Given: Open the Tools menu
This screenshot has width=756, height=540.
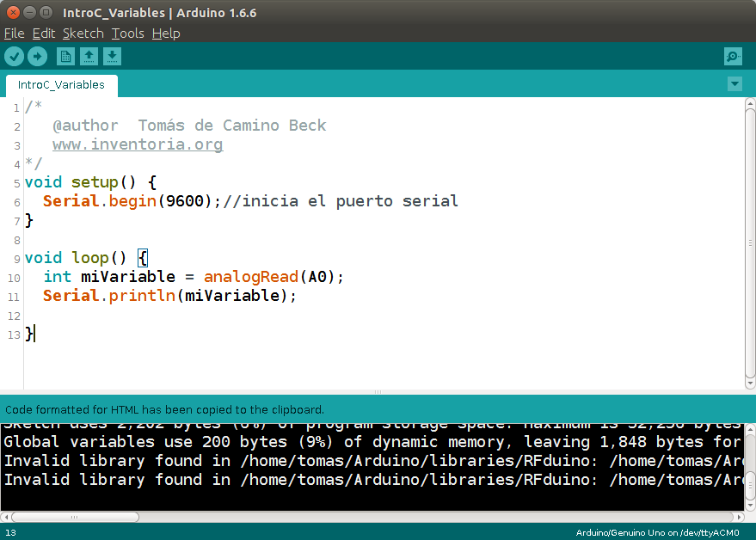Looking at the screenshot, I should (128, 34).
